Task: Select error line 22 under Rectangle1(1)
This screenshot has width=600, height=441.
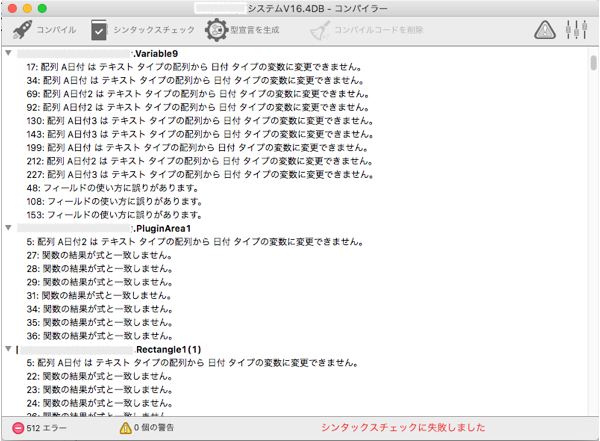Action: (x=99, y=376)
